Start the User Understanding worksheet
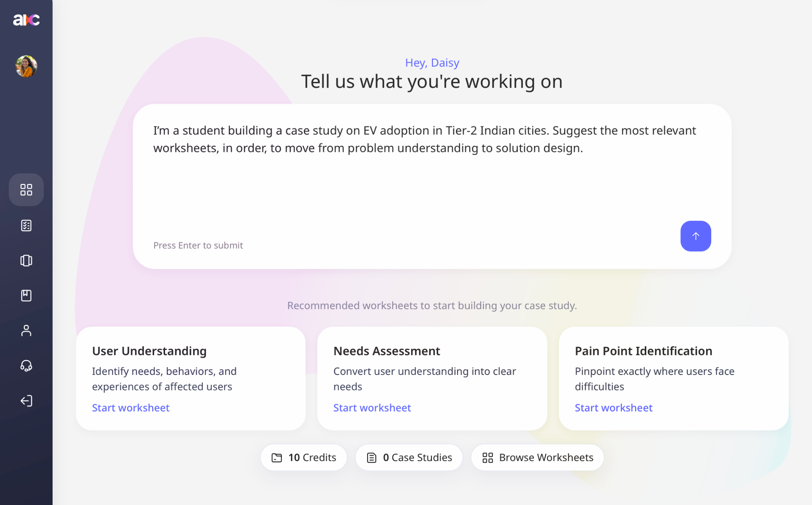The image size is (812, 505). click(x=131, y=408)
